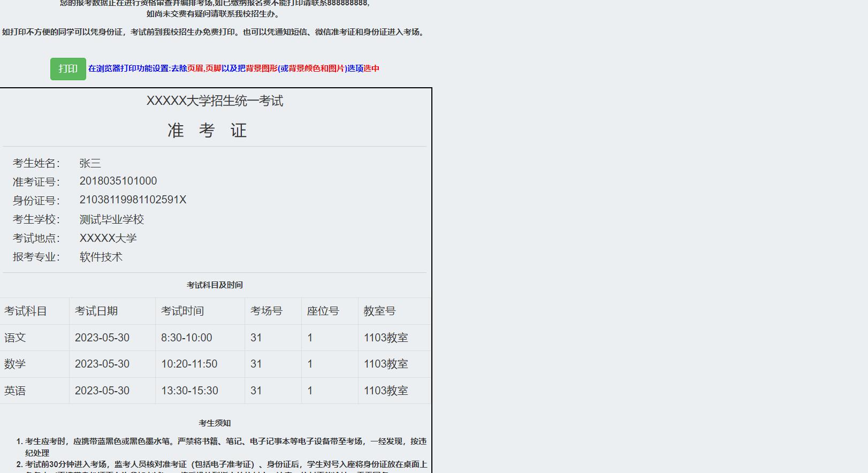The height and width of the screenshot is (473, 868).
Task: Click the browser print settings instruction text
Action: (234, 68)
